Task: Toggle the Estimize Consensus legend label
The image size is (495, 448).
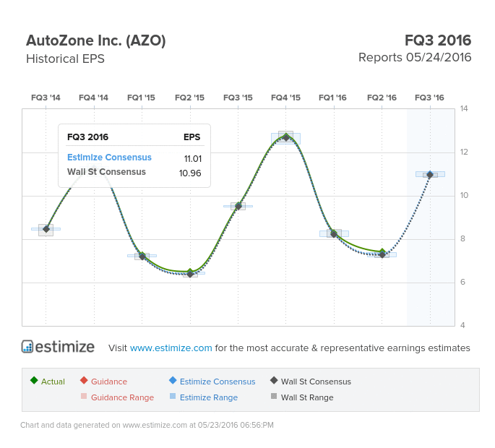Action: tap(218, 382)
